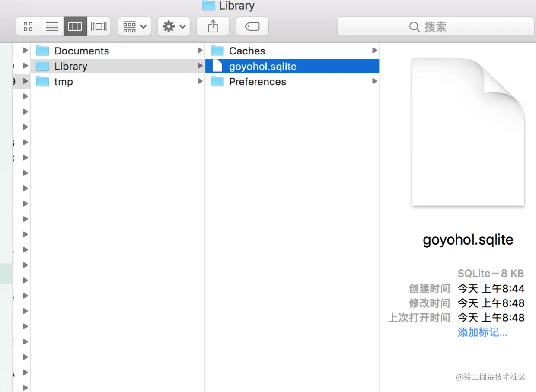Select the Library folder row
The image size is (536, 392).
[118, 66]
